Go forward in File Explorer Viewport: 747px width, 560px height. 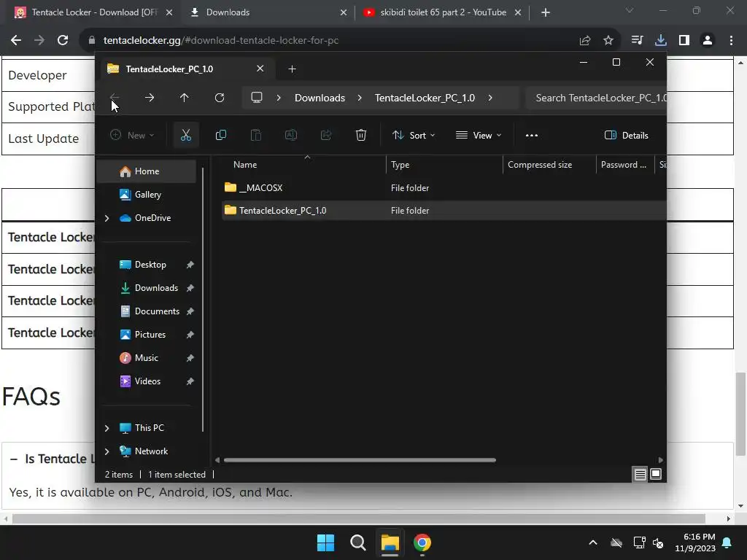coord(149,98)
